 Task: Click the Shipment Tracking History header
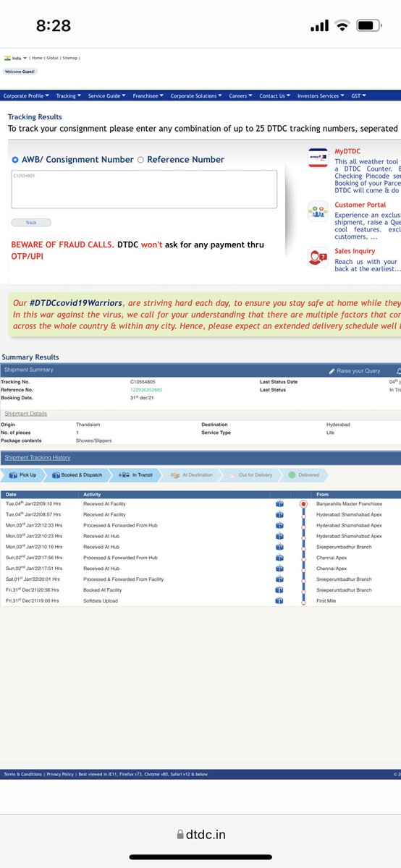37,458
